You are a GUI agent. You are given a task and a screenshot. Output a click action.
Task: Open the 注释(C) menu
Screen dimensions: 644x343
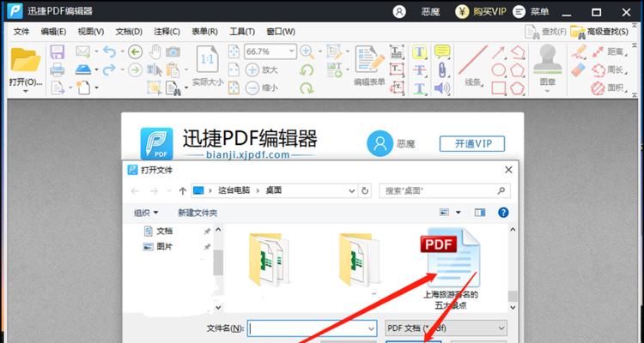pos(167,32)
